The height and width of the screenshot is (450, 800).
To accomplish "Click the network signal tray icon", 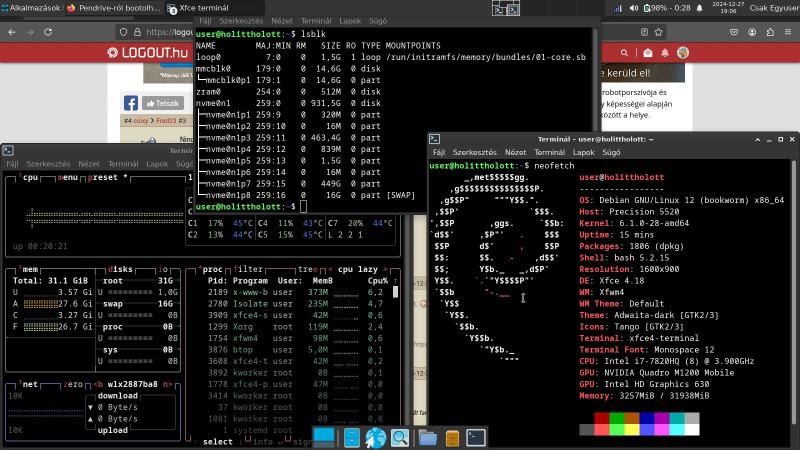I will coord(617,8).
